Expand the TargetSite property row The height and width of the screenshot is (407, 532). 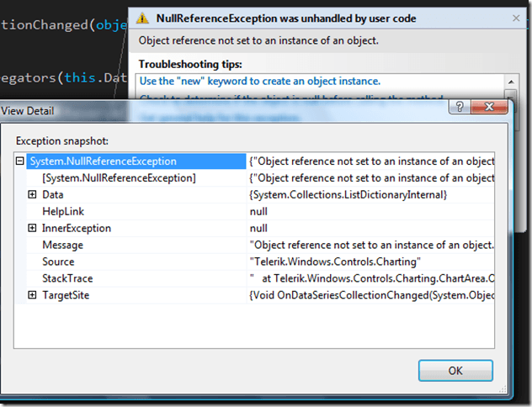[x=32, y=295]
